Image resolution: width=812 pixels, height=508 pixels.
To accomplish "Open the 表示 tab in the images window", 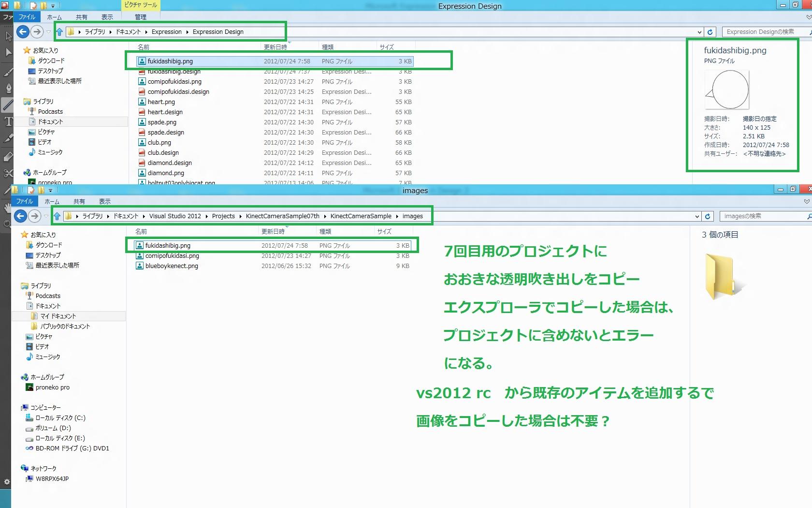I will (105, 202).
